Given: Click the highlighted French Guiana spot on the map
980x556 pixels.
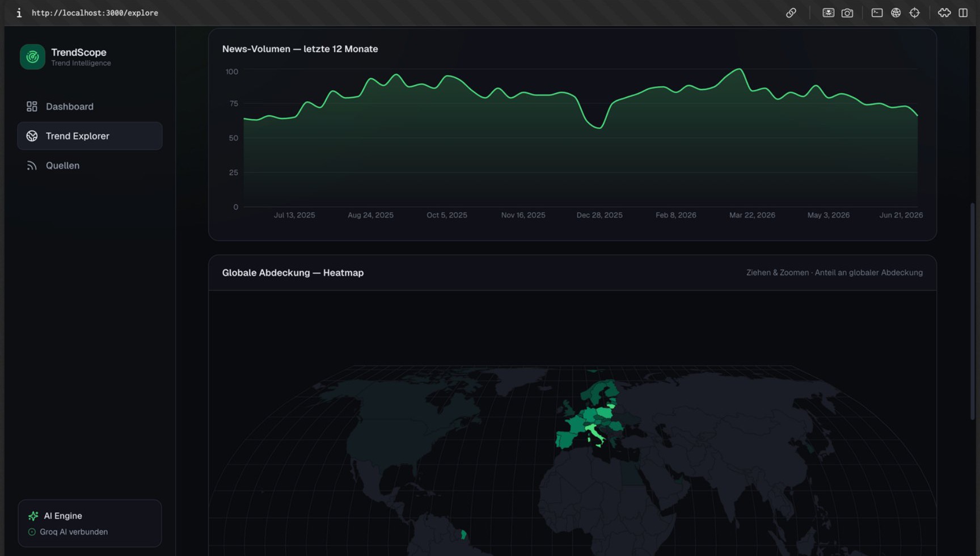Looking at the screenshot, I should [463, 534].
